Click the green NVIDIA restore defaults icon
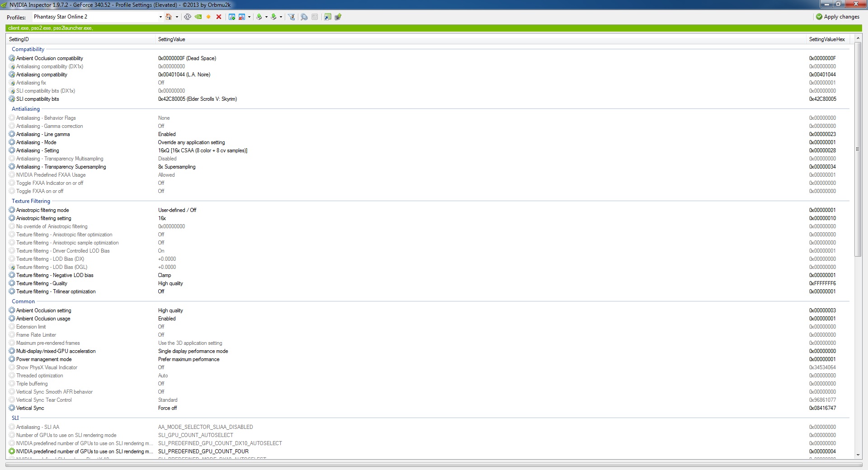 198,17
